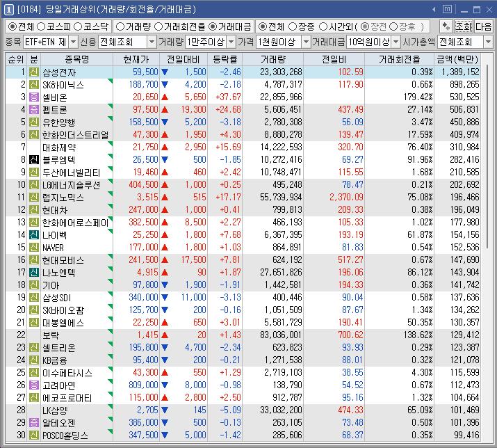497x448 pixels.
Task: Select the LK삼양 stock name
Action: coord(55,410)
